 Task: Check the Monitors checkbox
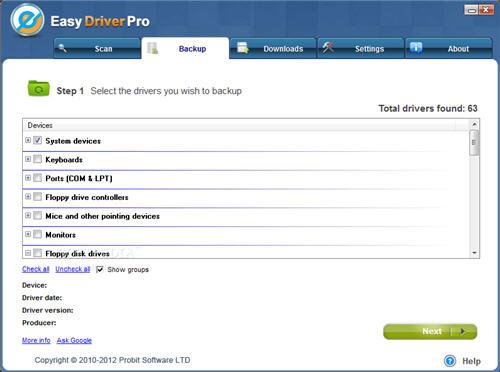(38, 234)
